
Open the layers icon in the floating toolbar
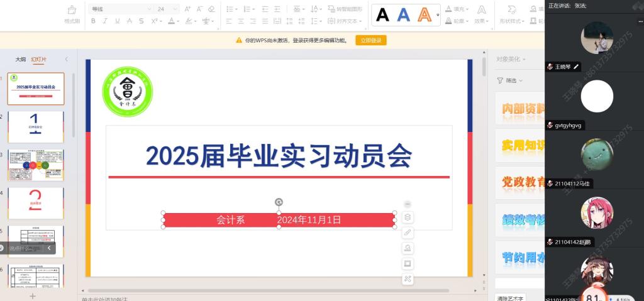408,217
